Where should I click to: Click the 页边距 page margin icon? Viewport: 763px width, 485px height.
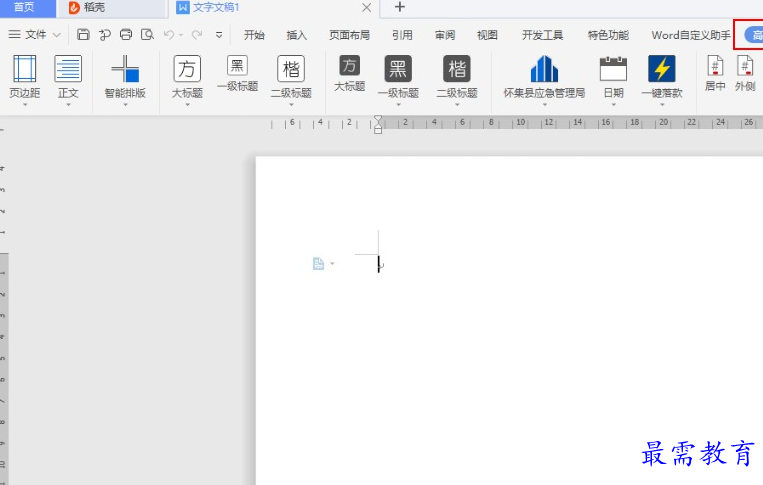coord(25,69)
